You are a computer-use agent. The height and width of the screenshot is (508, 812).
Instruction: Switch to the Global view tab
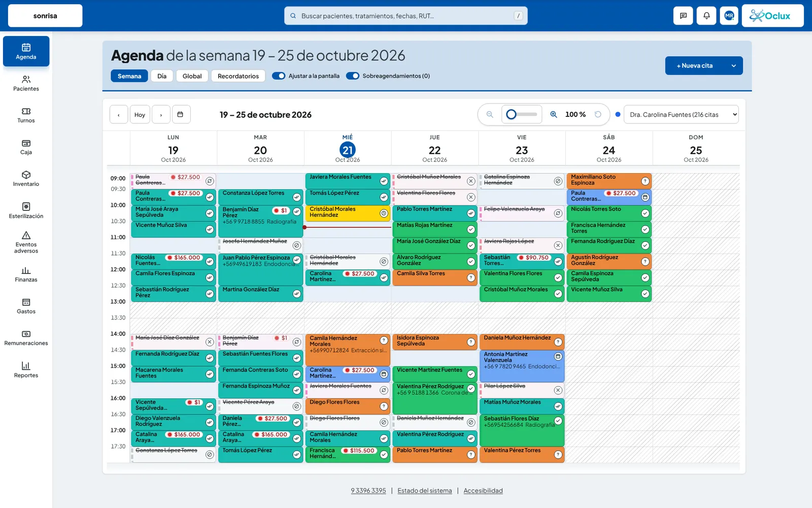click(192, 76)
